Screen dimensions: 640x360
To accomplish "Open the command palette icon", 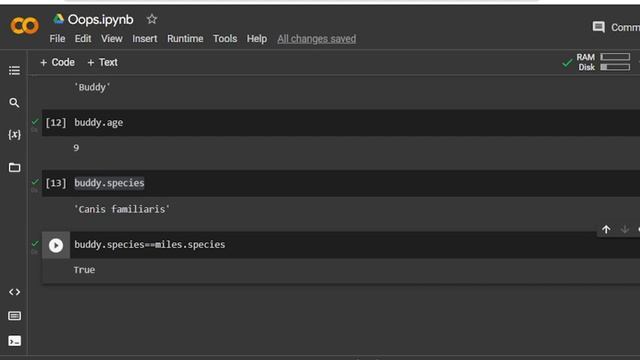I will coord(14,316).
